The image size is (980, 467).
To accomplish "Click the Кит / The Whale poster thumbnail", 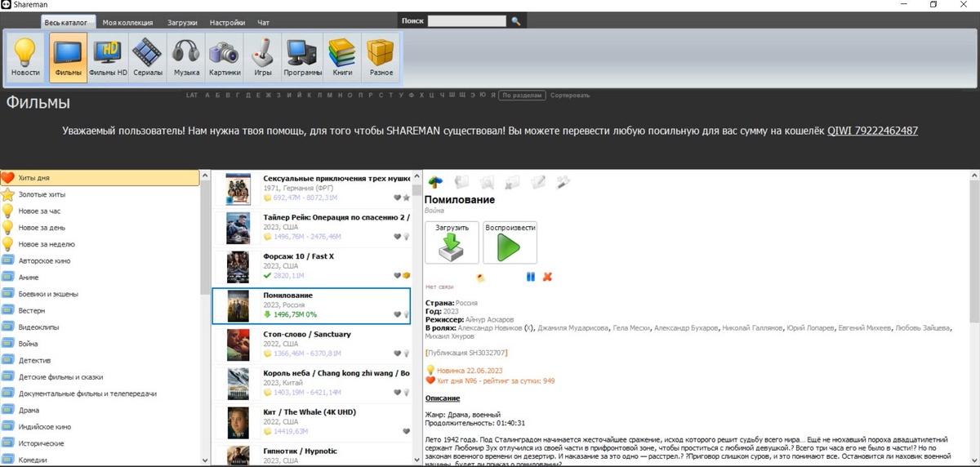I will (238, 423).
